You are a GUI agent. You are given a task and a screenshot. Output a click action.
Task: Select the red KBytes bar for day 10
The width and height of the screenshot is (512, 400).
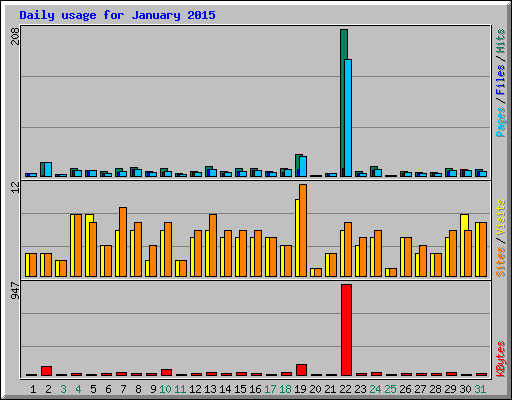[x=166, y=372]
